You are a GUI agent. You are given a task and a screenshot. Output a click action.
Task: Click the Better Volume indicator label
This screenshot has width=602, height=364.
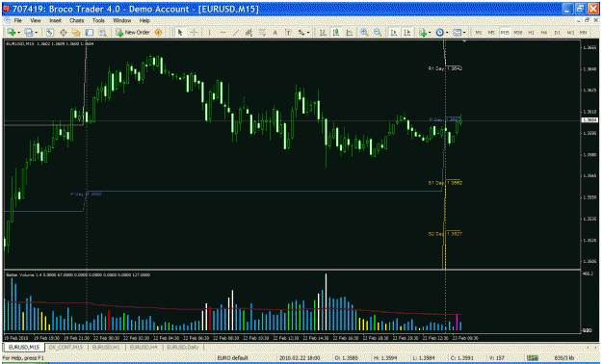(x=78, y=274)
